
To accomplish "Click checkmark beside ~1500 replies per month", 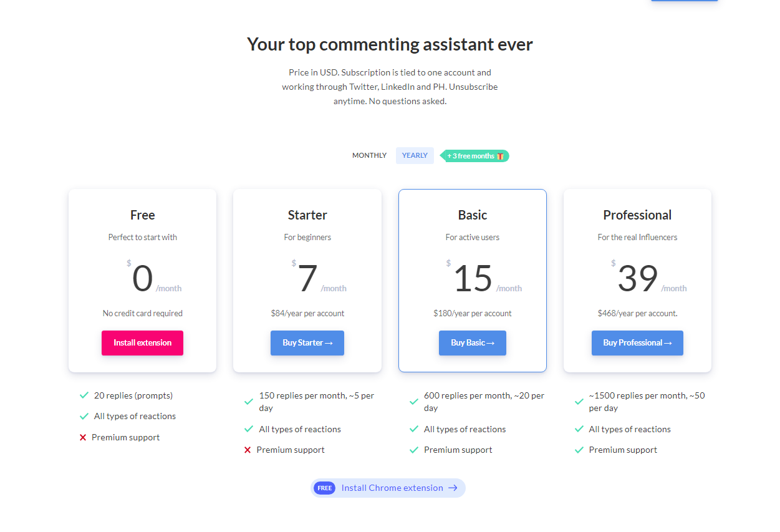I will pos(579,402).
